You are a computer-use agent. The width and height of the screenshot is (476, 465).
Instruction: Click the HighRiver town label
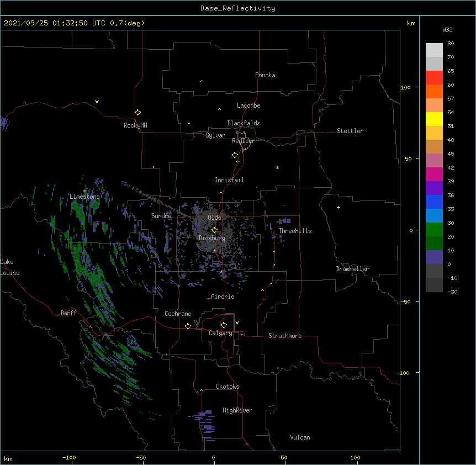click(x=237, y=410)
